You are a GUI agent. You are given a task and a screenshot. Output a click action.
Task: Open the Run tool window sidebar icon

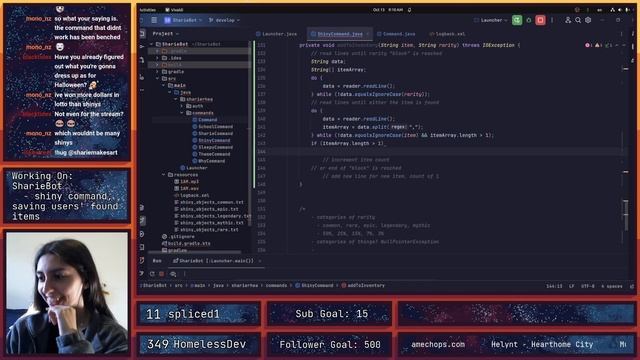142,221
